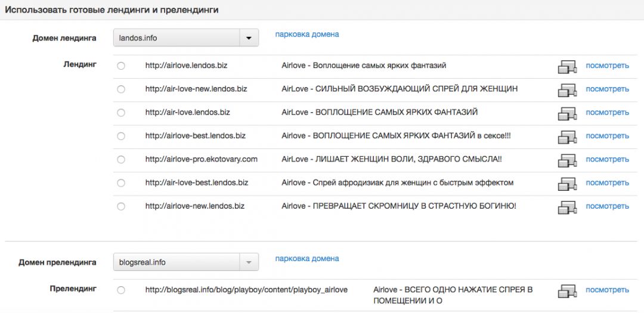Click device preview icon for airlove-new.lendos.biz
Viewport: 644px width, 313px height.
(567, 207)
